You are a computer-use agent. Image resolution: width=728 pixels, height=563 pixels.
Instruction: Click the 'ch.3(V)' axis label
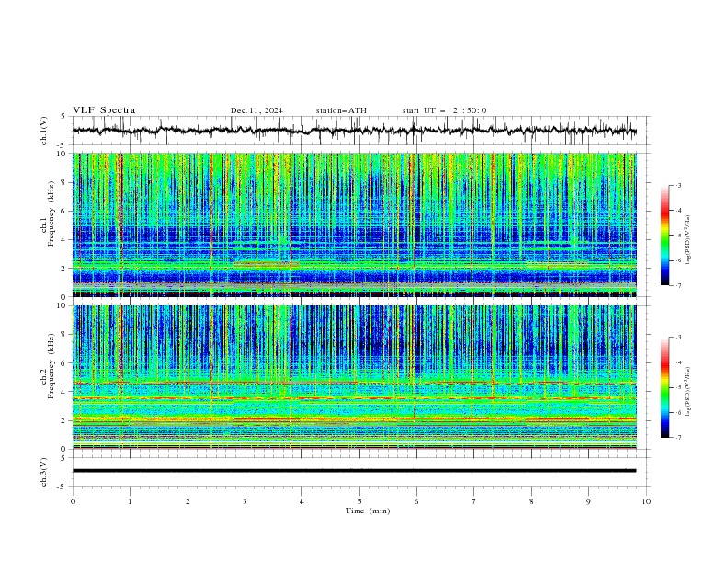tap(44, 472)
